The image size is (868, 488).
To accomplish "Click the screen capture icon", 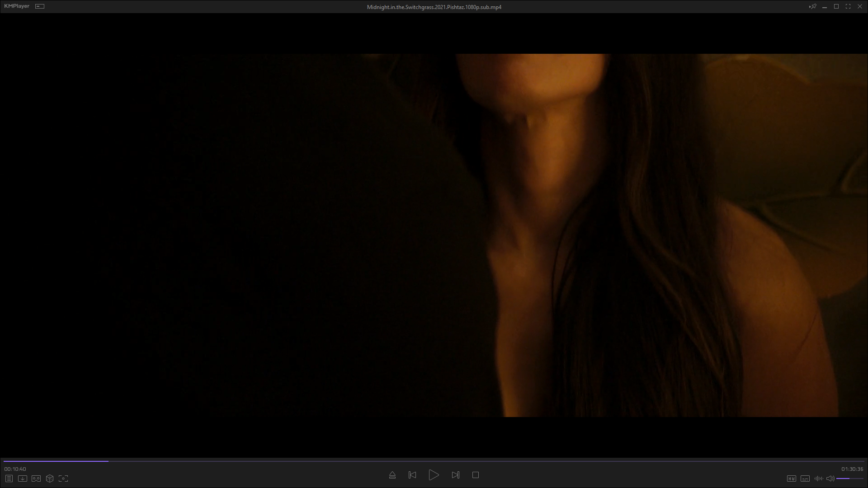I will [63, 479].
